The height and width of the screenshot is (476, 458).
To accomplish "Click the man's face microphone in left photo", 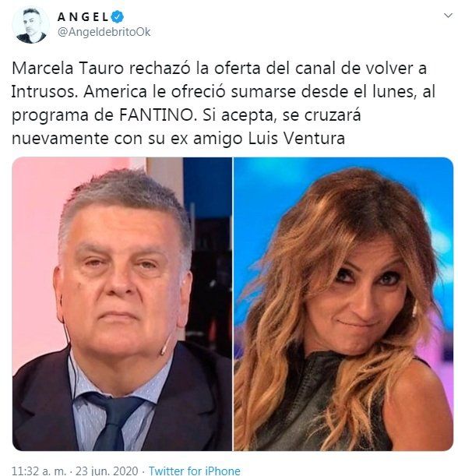I will [164, 349].
